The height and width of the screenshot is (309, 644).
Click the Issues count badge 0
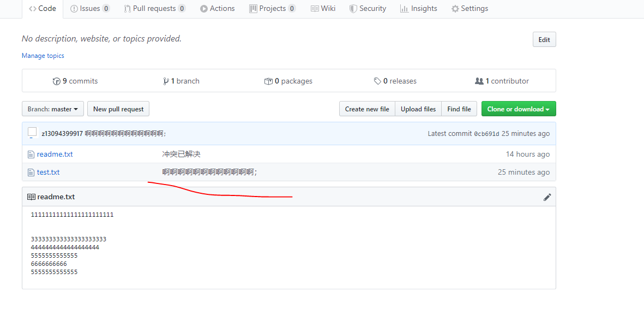point(106,9)
